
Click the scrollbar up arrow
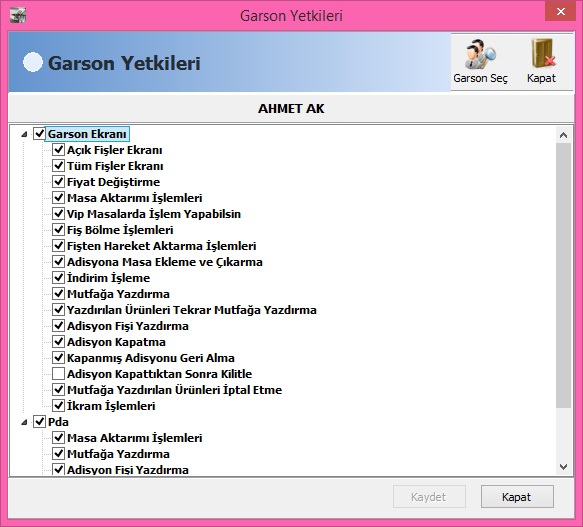pos(563,135)
